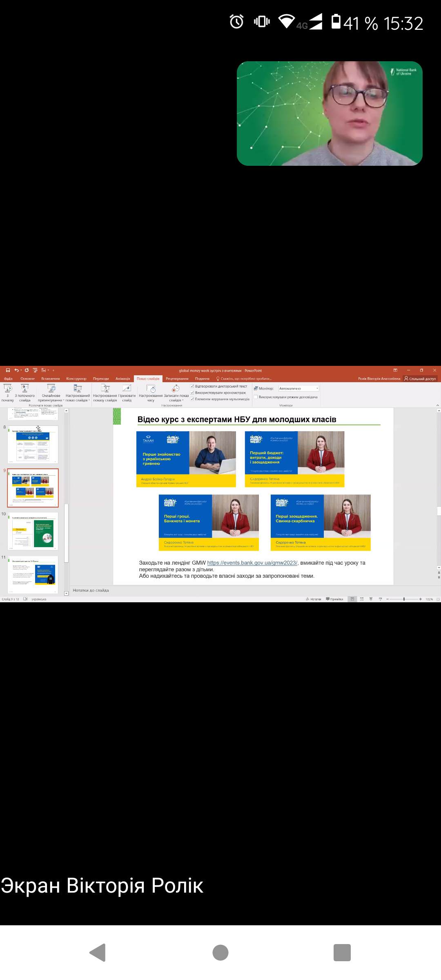Viewport: 441px width, 980px height.
Task: Select slide 9 thumbnail in slide panel
Action: (33, 488)
